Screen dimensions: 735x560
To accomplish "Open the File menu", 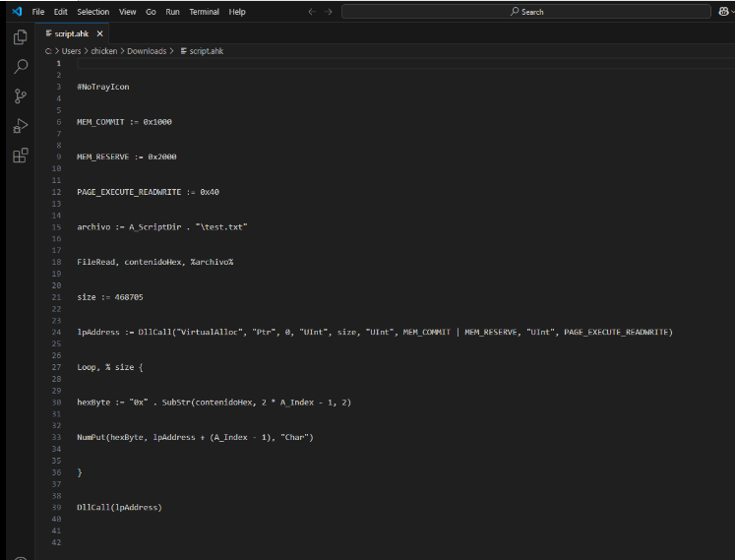I will (38, 12).
